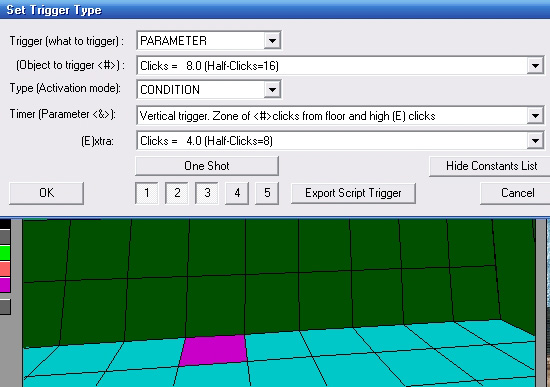The width and height of the screenshot is (550, 387).
Task: Confirm with the OK button
Action: pos(46,193)
